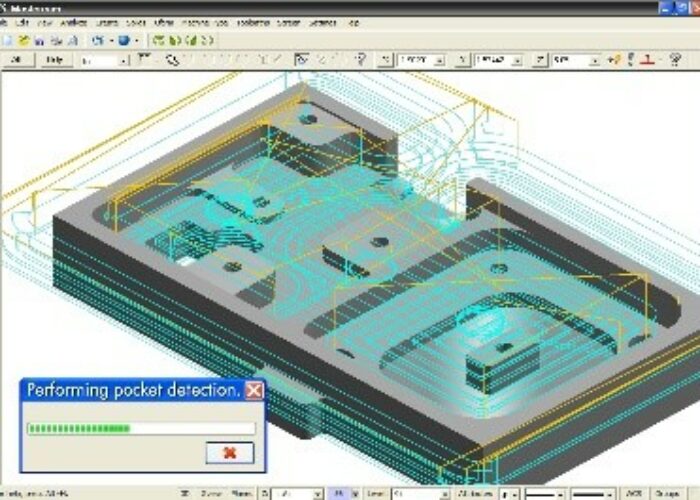Toggle the Z coordinate lock button
Image resolution: width=700 pixels, height=500 pixels.
[x=540, y=60]
